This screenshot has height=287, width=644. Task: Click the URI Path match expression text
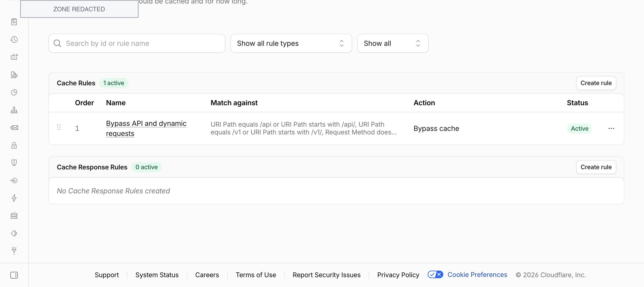(x=304, y=128)
